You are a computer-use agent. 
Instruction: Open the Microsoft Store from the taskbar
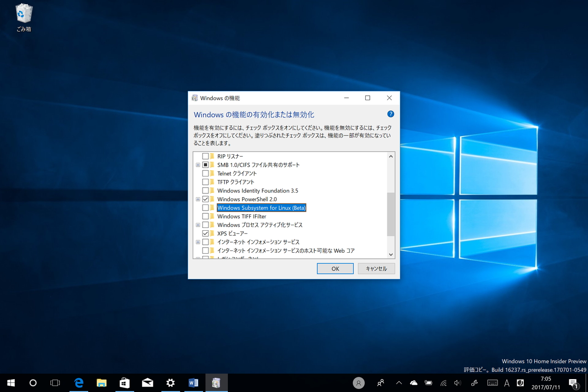click(x=124, y=382)
